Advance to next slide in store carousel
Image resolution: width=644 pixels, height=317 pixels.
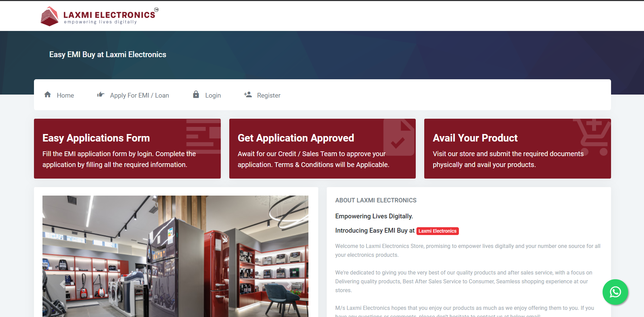(x=288, y=284)
